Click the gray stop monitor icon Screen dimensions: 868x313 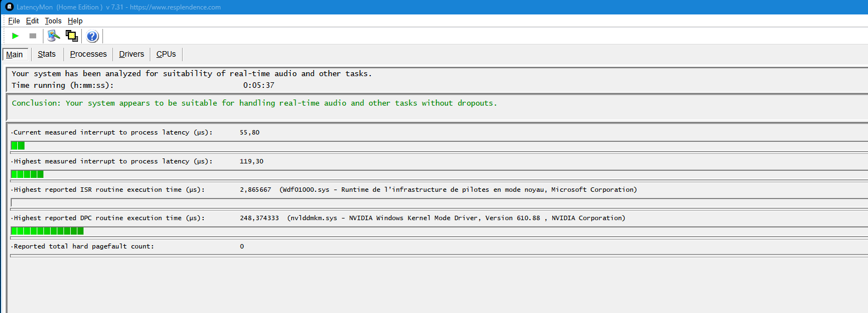[33, 36]
